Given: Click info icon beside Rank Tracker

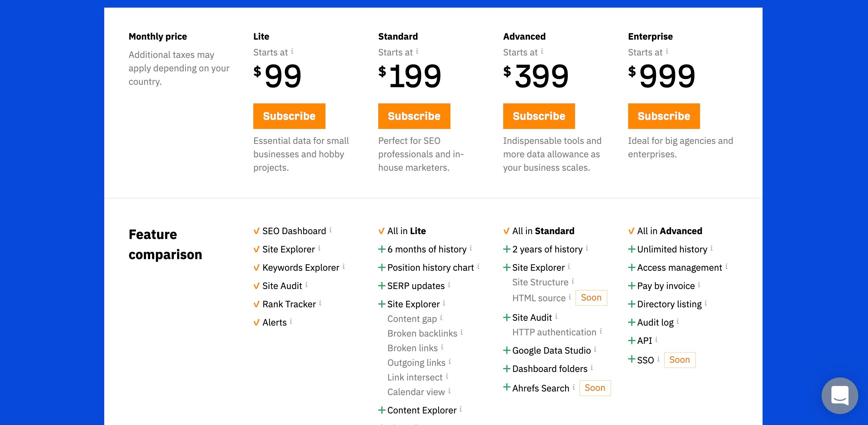Looking at the screenshot, I should tap(320, 303).
